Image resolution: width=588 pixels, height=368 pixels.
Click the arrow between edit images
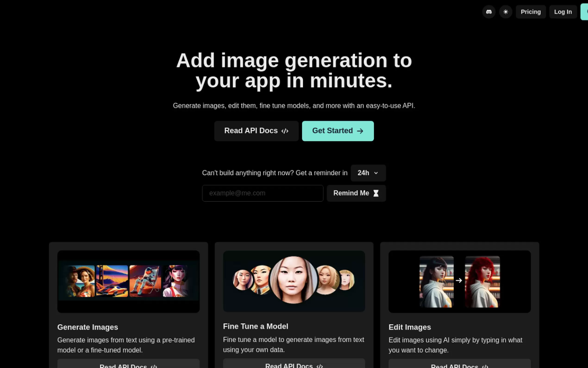tap(459, 280)
